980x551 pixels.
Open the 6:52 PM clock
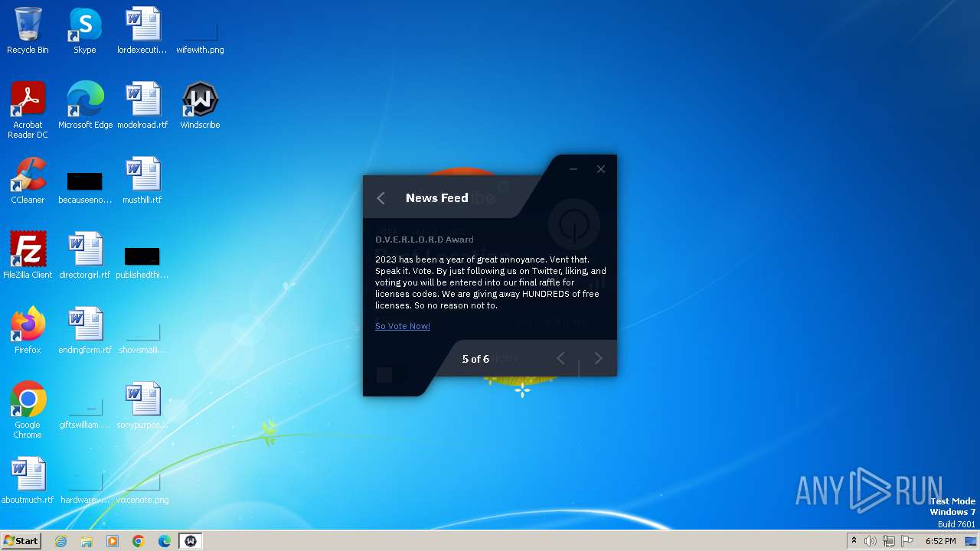940,541
